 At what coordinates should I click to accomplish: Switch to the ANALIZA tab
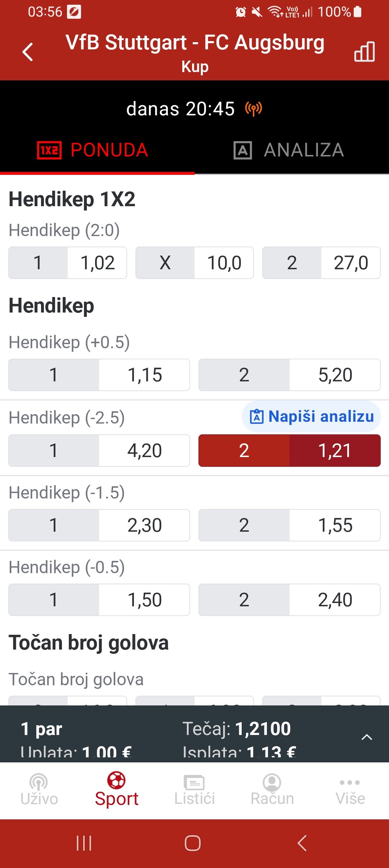tap(289, 150)
